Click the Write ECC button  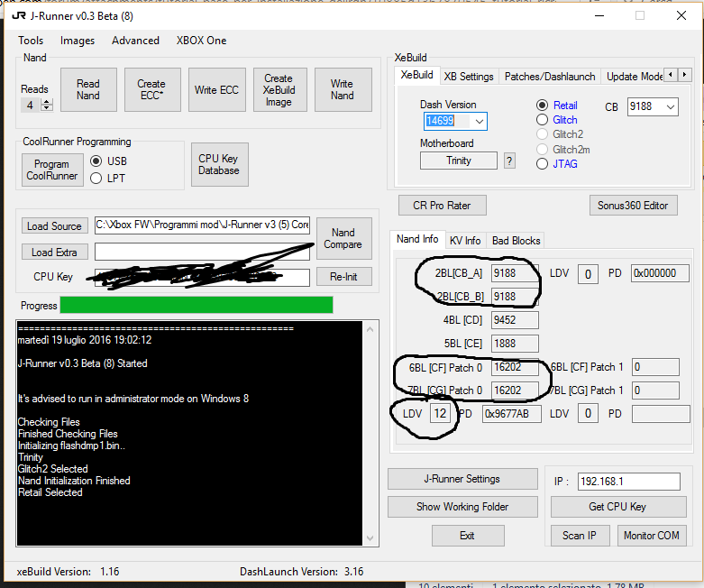pyautogui.click(x=217, y=90)
